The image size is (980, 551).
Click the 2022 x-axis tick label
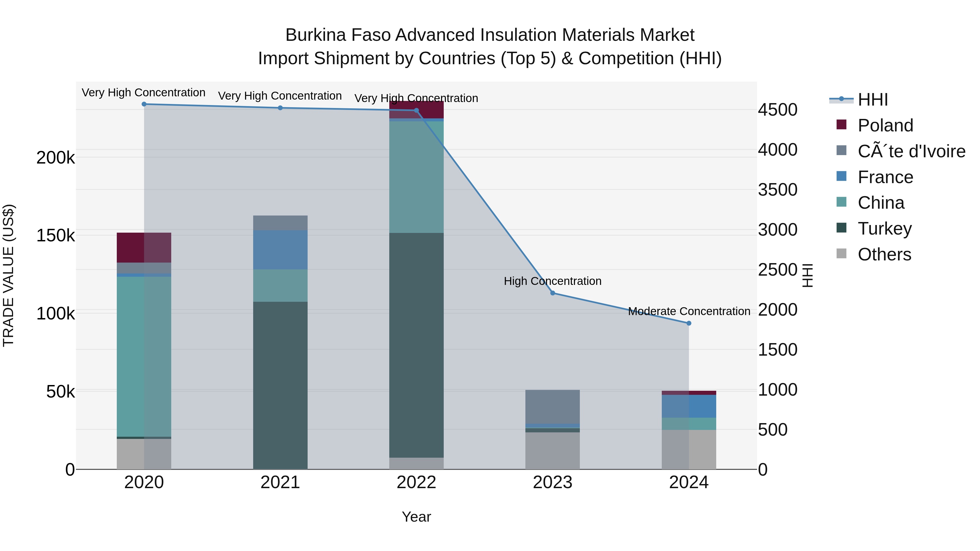[416, 482]
